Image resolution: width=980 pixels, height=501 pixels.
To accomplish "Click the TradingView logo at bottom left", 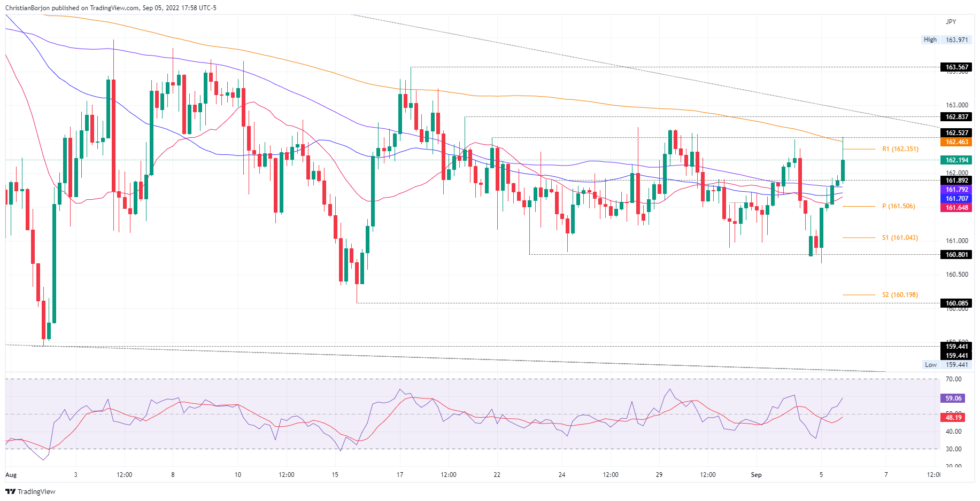I will click(x=30, y=491).
